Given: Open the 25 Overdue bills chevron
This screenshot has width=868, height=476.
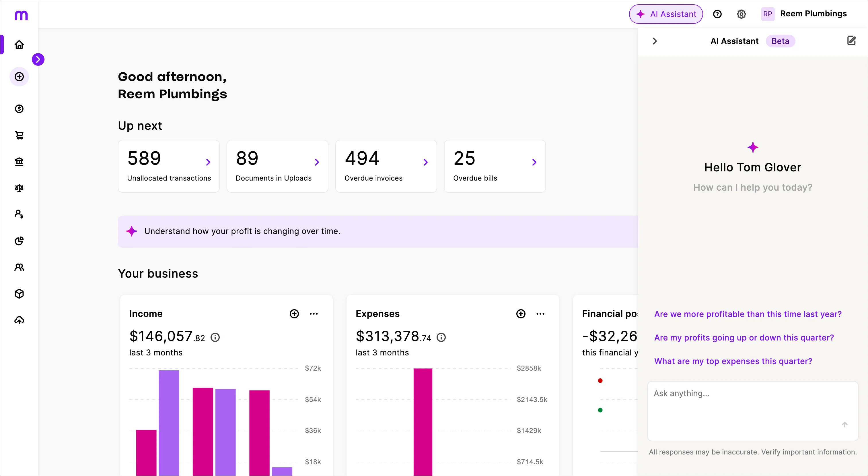Looking at the screenshot, I should pos(534,162).
